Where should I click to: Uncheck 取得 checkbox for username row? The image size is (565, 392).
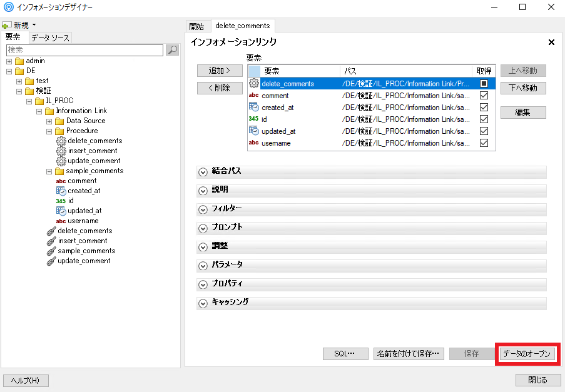484,143
